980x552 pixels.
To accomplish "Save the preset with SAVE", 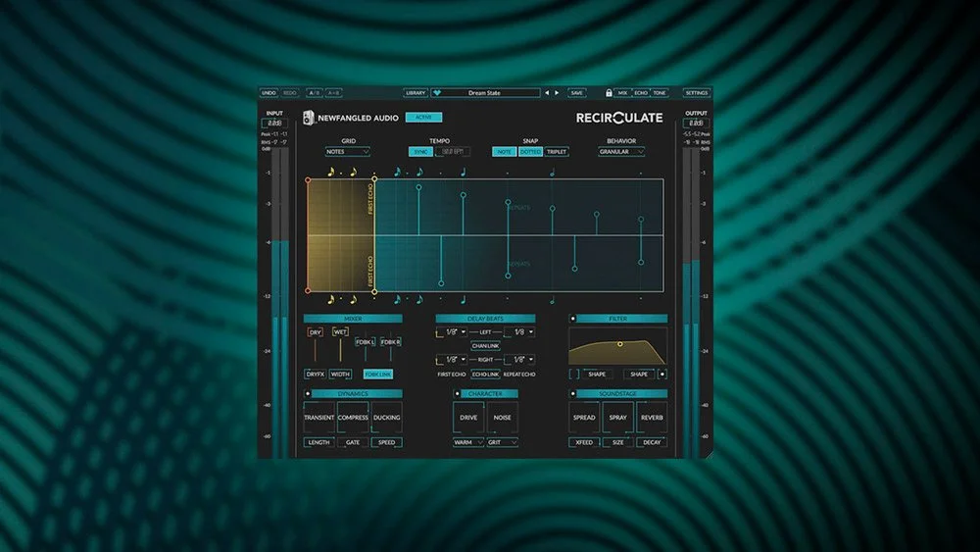I will [x=577, y=92].
